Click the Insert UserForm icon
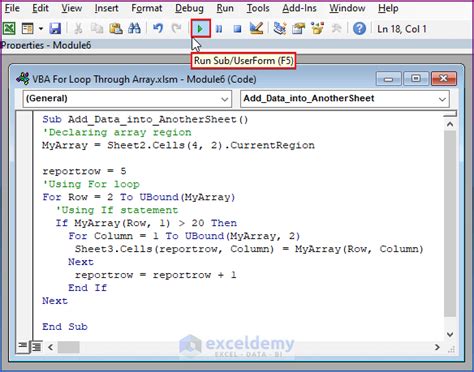Screen dimensions: 474x372 [x=28, y=29]
